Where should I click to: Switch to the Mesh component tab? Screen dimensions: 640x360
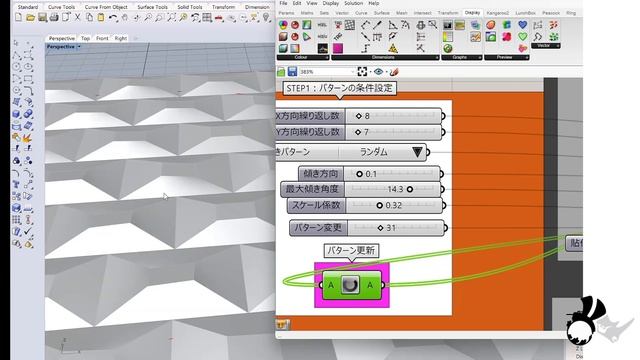coord(402,13)
